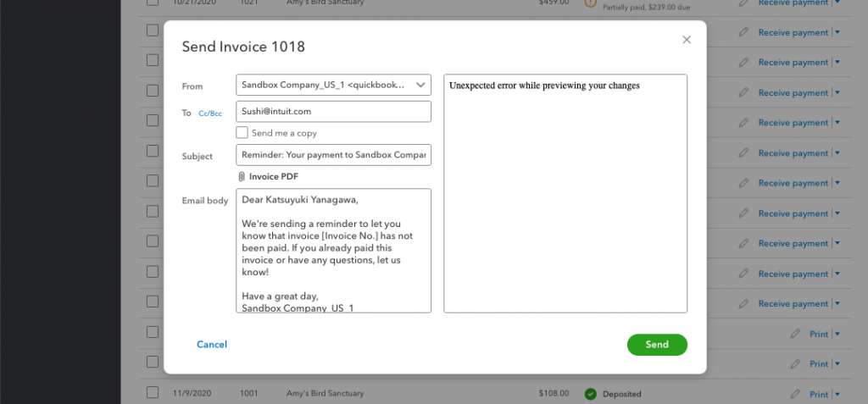The image size is (868, 404).
Task: Click the Subject input field
Action: (x=333, y=155)
